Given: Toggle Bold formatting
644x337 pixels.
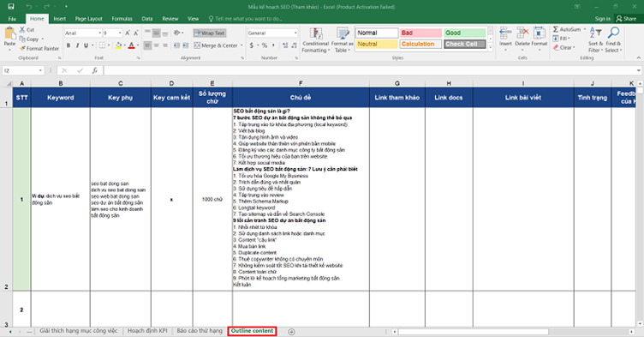Looking at the screenshot, I should click(69, 45).
